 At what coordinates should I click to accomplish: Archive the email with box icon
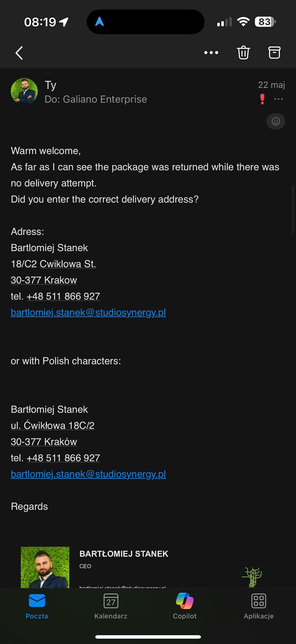[x=274, y=53]
